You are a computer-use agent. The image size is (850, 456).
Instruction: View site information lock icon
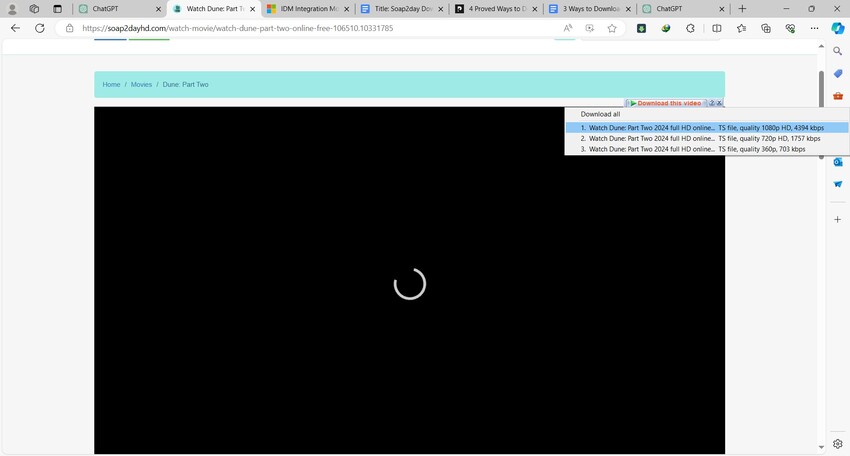click(x=69, y=28)
